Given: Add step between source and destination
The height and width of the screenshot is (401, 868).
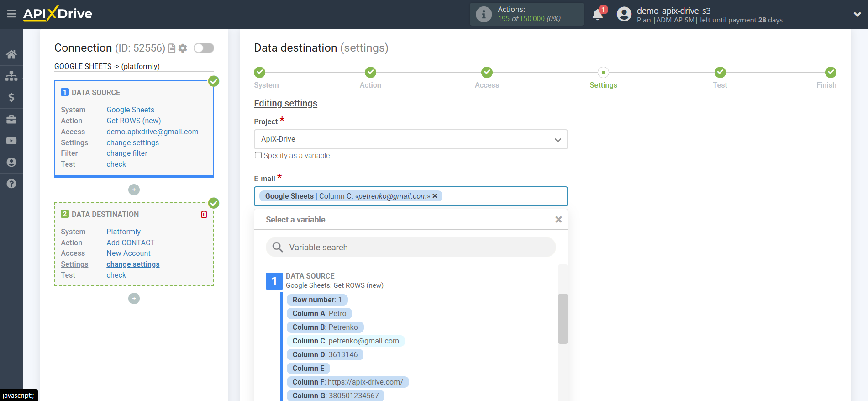Looking at the screenshot, I should [x=134, y=190].
